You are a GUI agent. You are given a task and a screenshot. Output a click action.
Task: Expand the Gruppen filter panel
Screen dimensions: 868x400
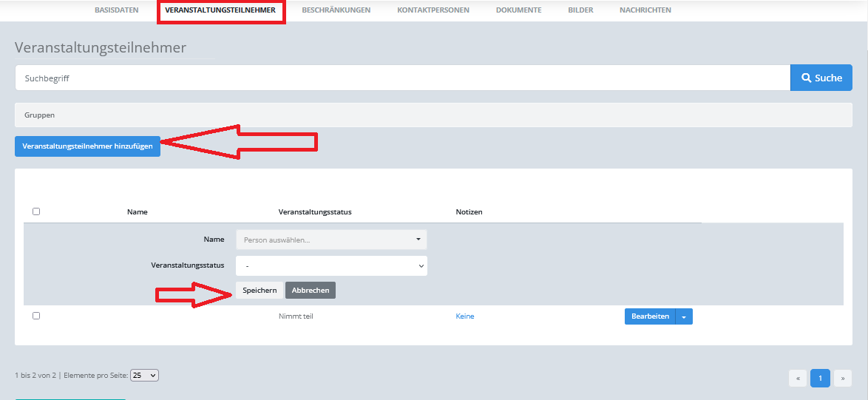pos(433,115)
